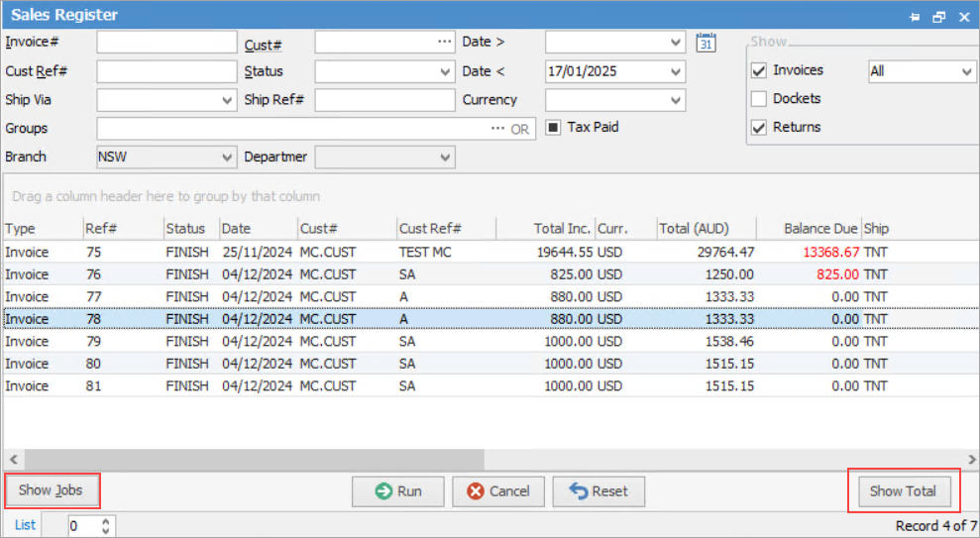Viewport: 980px width, 538px height.
Task: Expand the Currency dropdown
Action: click(x=676, y=101)
